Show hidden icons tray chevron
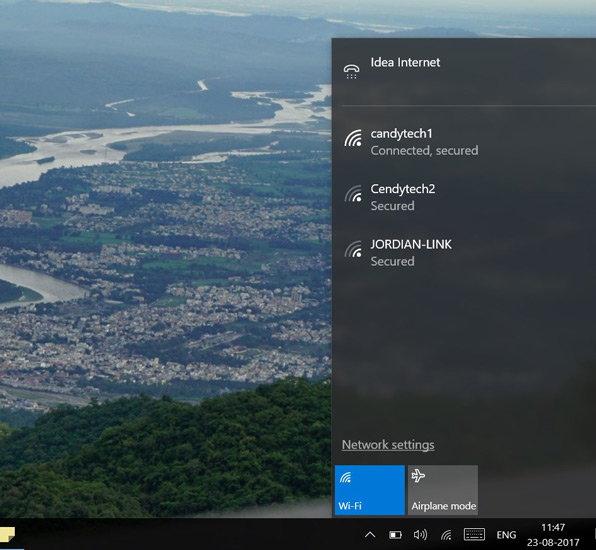This screenshot has width=596, height=550. pos(370,535)
